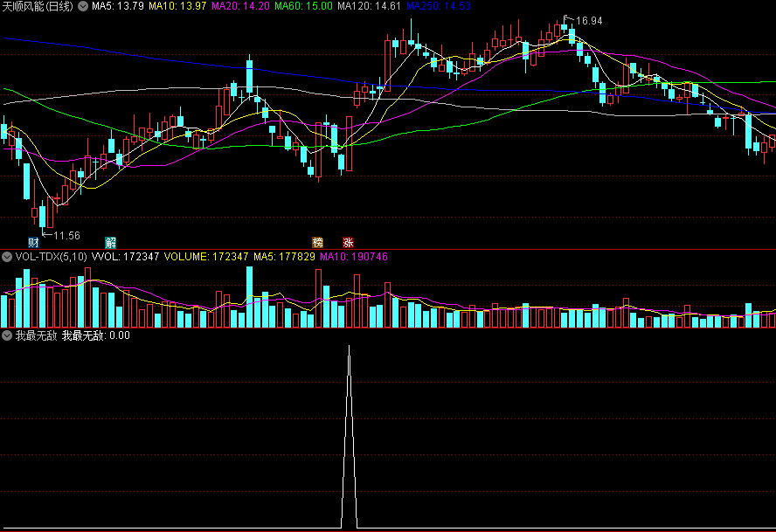The height and width of the screenshot is (532, 776).
Task: Click the 涨 marker icon
Action: click(x=349, y=243)
